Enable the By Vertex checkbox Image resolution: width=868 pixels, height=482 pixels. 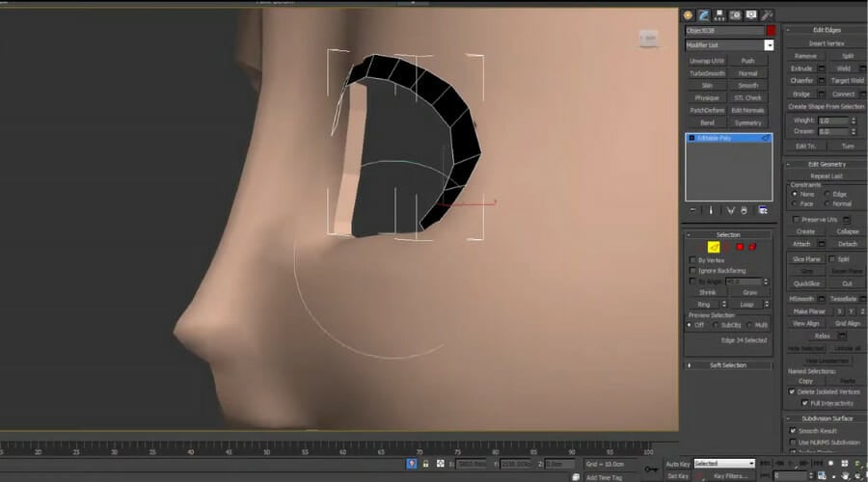pyautogui.click(x=692, y=260)
